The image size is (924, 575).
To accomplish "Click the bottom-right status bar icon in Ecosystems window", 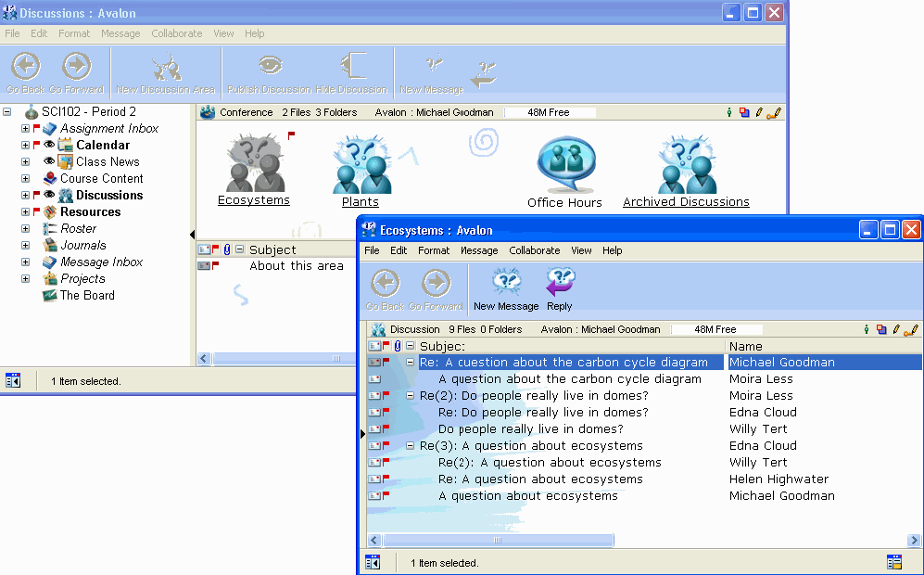I will 893,562.
